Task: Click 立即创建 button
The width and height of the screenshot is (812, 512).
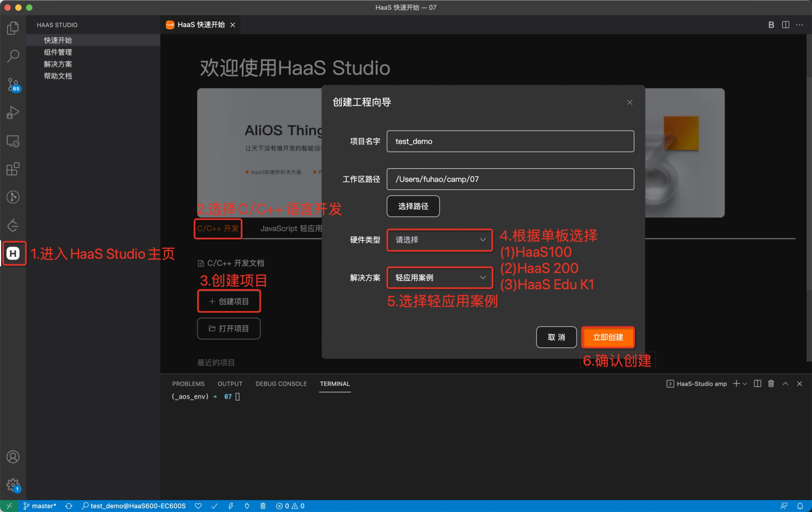Action: click(608, 337)
